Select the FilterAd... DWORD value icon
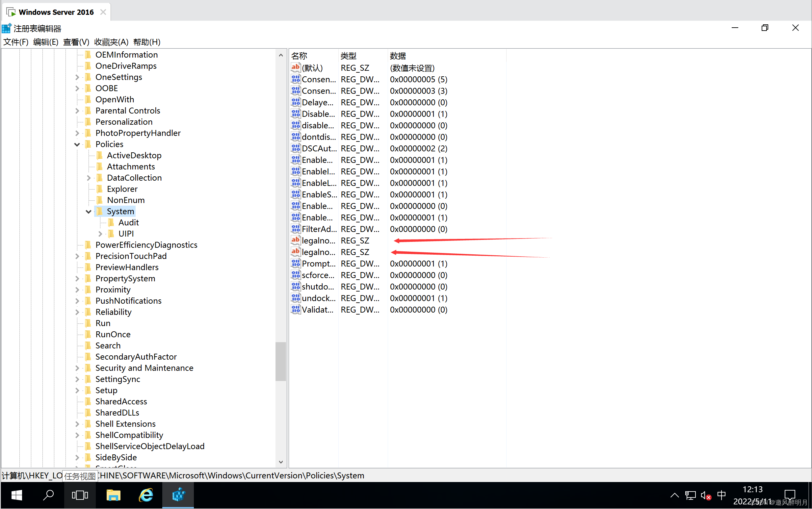Viewport: 812px width, 509px height. 295,229
